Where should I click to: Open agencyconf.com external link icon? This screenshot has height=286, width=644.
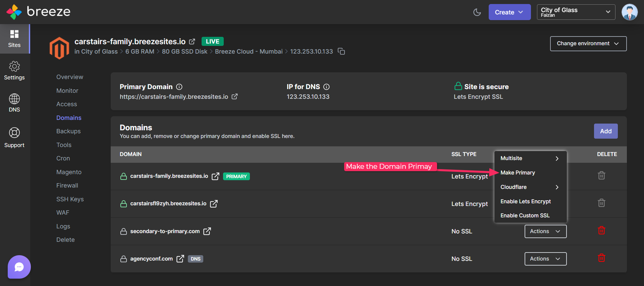click(180, 259)
